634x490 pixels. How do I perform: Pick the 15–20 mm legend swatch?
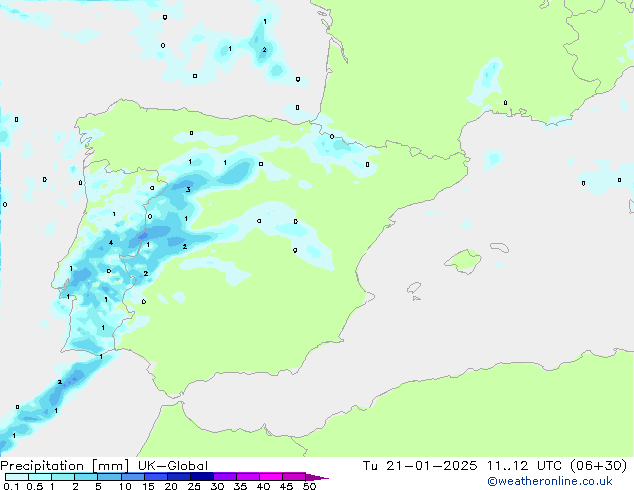click(155, 477)
